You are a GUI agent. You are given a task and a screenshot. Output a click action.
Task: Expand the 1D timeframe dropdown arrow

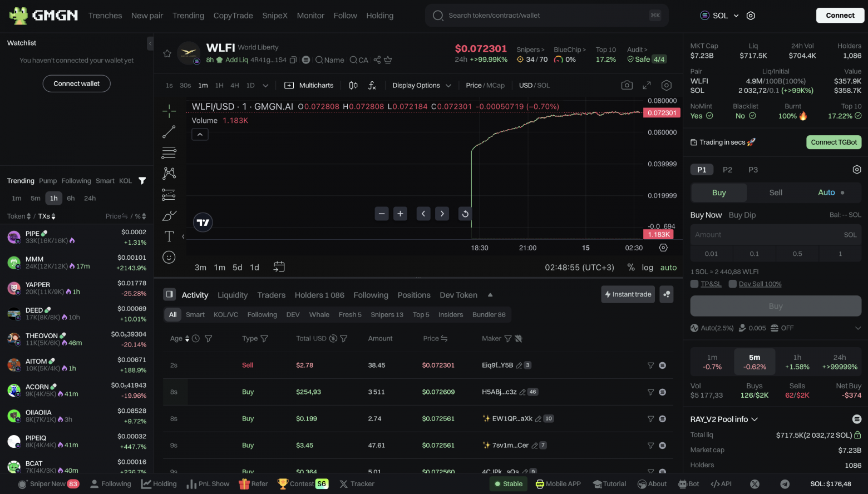[x=265, y=85]
